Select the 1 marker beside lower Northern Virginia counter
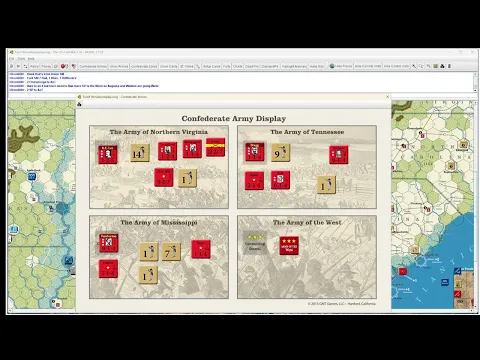 tap(187, 178)
